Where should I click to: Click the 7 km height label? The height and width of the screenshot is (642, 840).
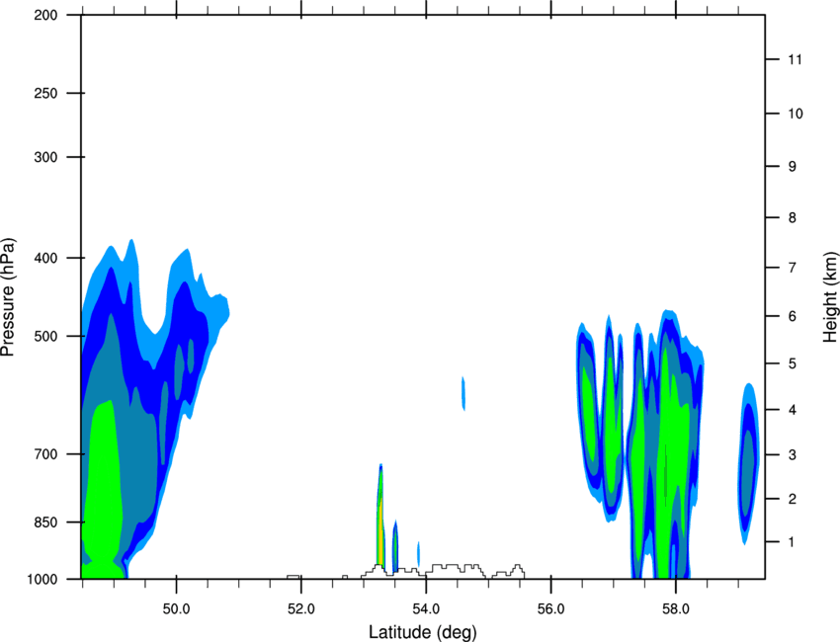[x=793, y=268]
